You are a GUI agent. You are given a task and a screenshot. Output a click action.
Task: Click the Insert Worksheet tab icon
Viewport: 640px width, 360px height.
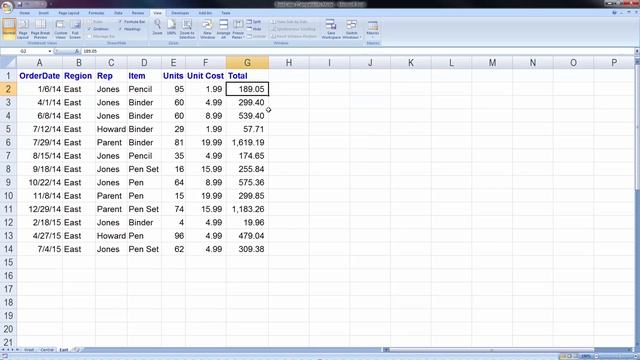76,350
